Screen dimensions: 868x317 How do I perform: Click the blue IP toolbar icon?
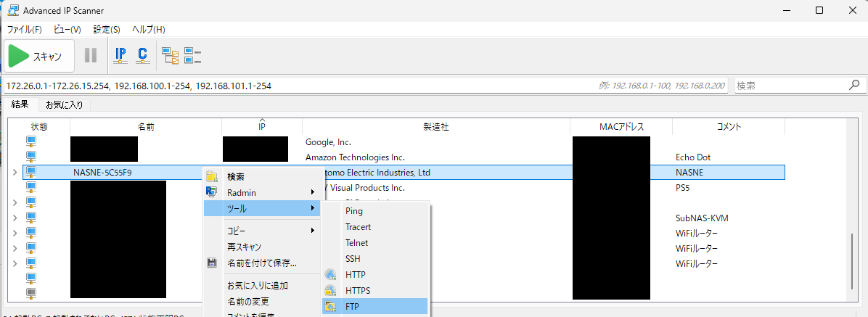tap(120, 55)
